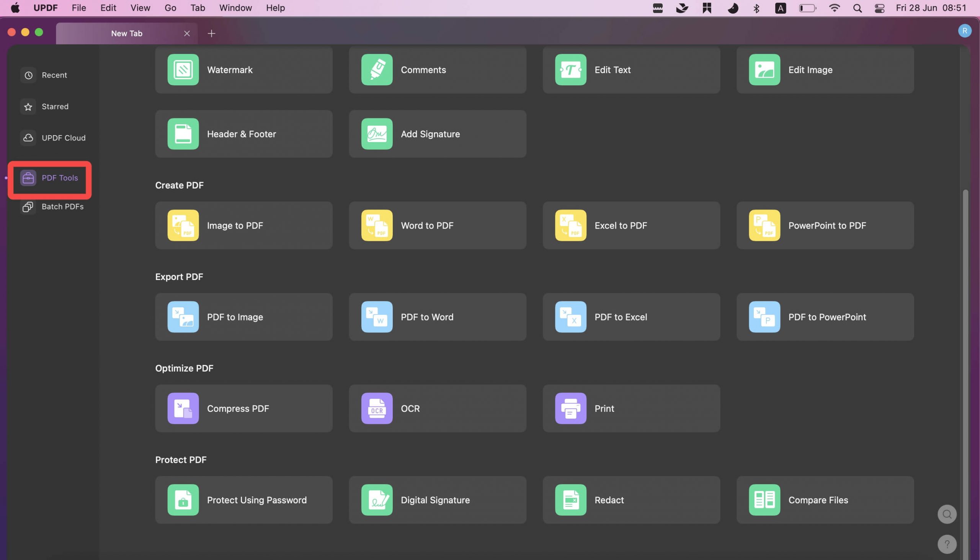The width and height of the screenshot is (980, 560).
Task: Open the Watermark tool icon
Action: click(x=183, y=70)
